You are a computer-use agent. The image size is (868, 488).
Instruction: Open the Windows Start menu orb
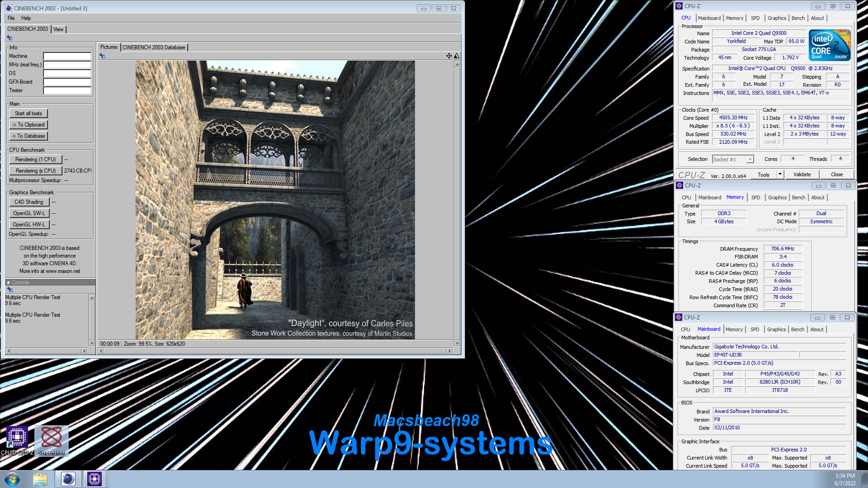pyautogui.click(x=12, y=479)
